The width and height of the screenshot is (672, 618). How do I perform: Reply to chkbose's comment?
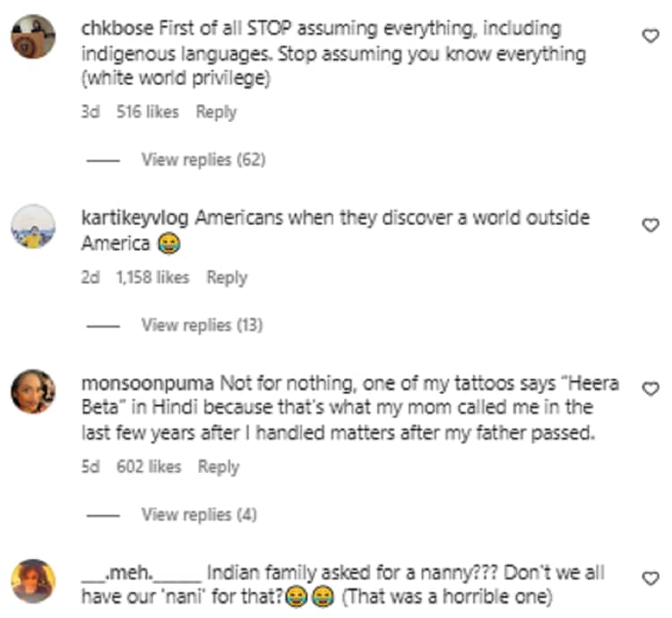(x=216, y=112)
